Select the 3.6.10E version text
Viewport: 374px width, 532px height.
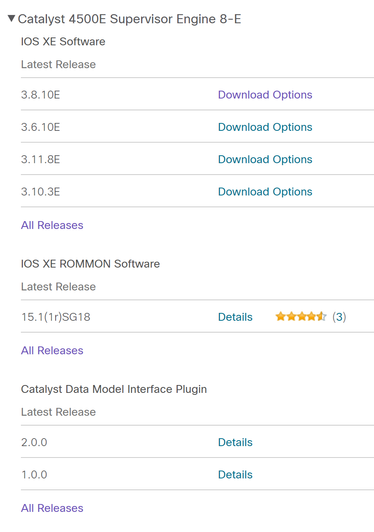pos(40,127)
